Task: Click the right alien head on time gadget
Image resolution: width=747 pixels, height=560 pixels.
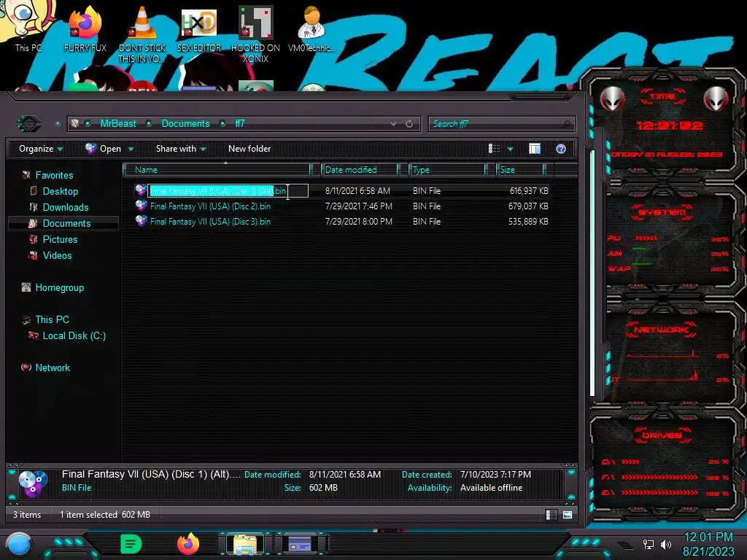Action: tap(716, 99)
